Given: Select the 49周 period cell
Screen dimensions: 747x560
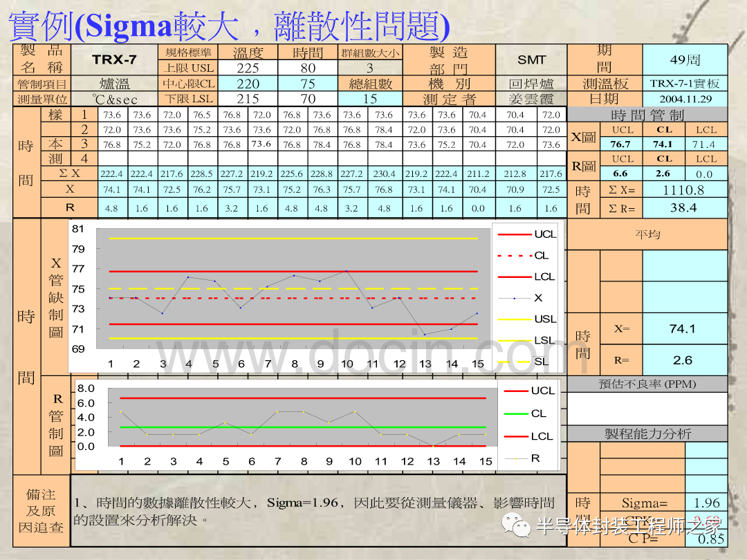Looking at the screenshot, I should (685, 59).
